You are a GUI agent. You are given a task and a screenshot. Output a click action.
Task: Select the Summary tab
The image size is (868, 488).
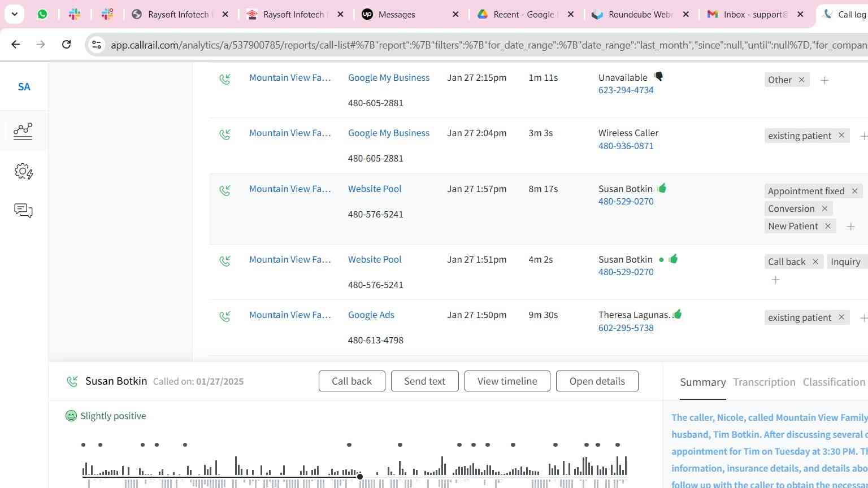(x=703, y=382)
